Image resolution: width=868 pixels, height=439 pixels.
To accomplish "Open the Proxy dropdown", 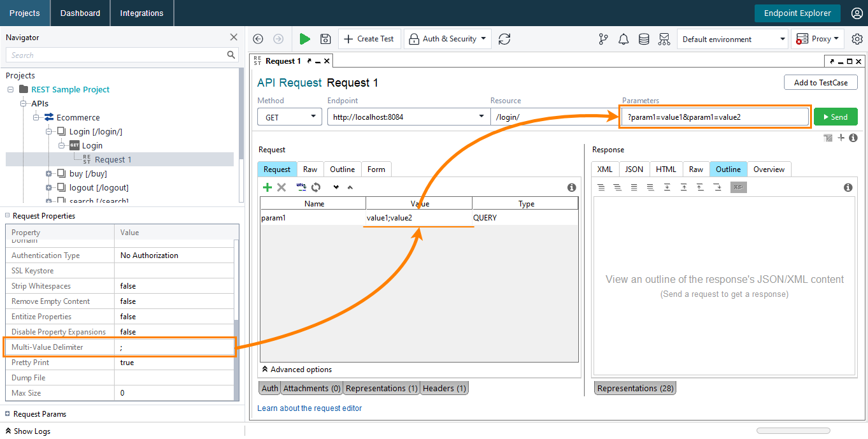I will tap(818, 39).
